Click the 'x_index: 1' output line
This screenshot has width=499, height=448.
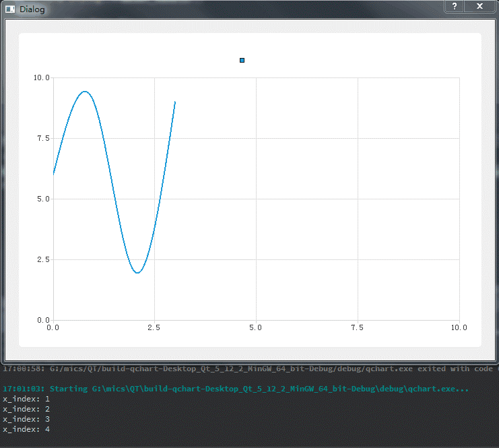(26, 399)
